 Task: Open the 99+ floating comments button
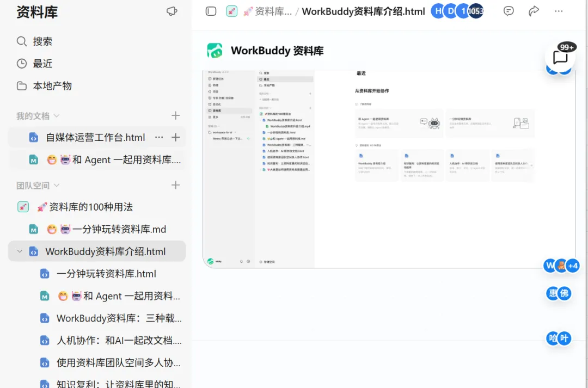coord(560,57)
